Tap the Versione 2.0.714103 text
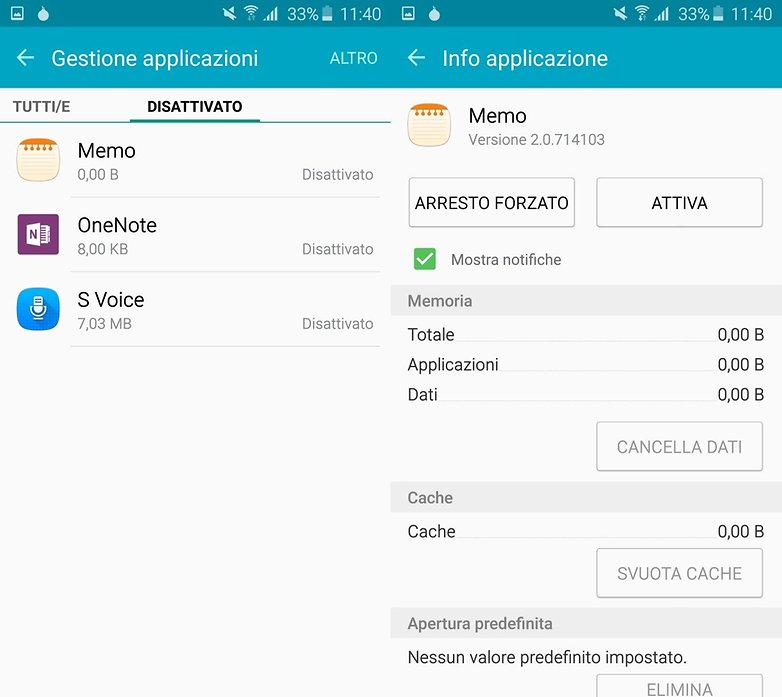Screen dimensions: 782x697 pos(536,140)
